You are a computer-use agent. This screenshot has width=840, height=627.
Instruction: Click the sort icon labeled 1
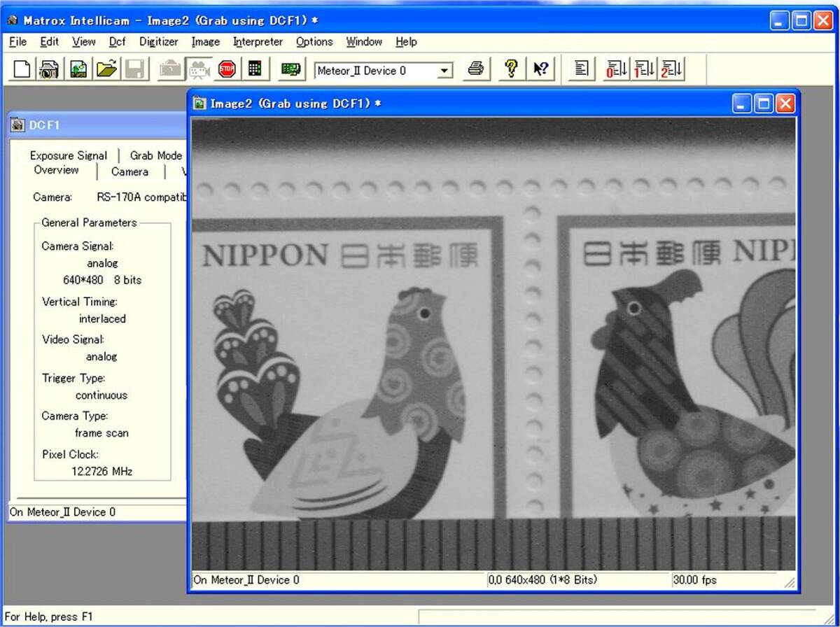(644, 69)
